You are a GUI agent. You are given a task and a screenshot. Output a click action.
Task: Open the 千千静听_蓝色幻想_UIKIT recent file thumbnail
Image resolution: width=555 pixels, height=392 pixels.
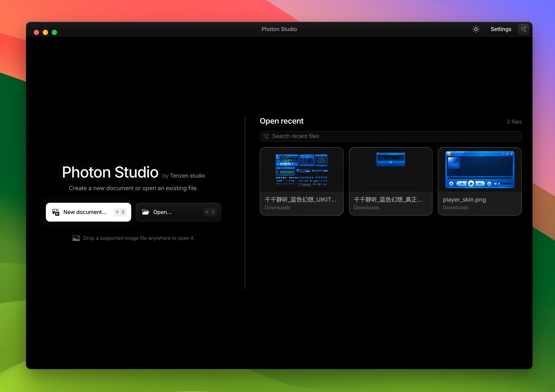302,170
